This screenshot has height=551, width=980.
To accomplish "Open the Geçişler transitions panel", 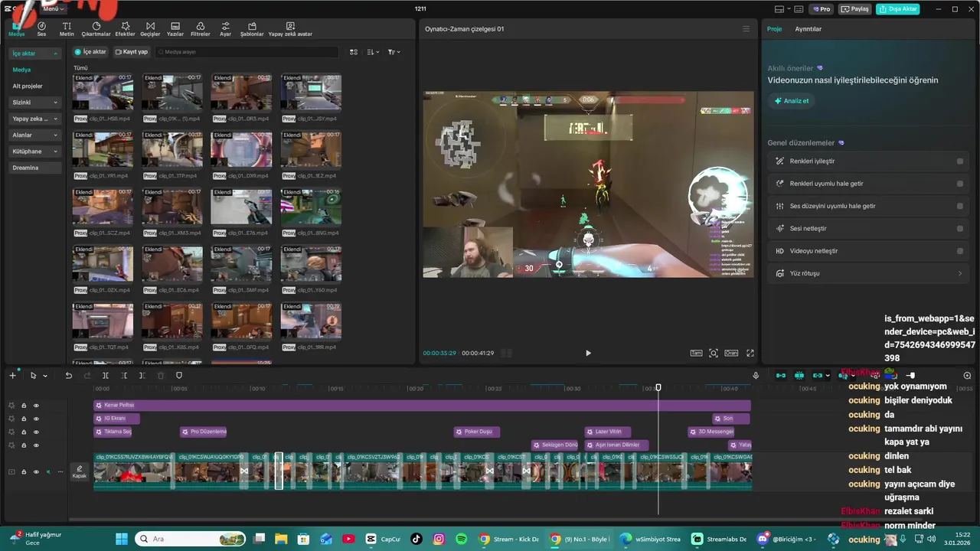I will (x=150, y=29).
